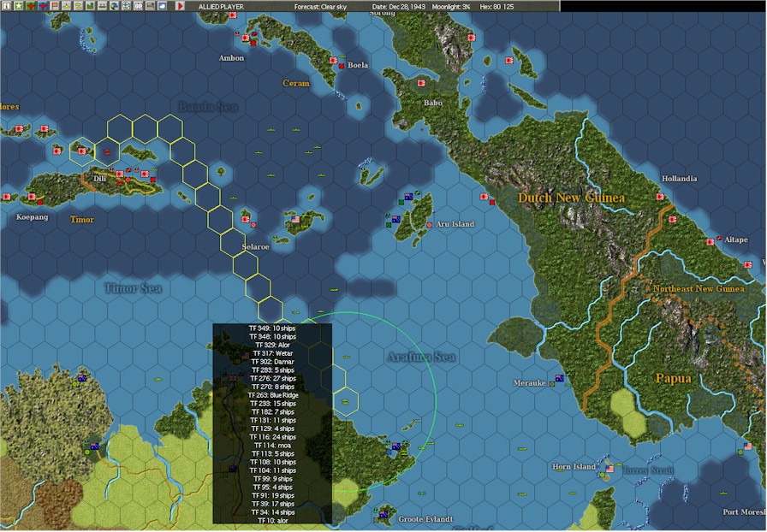Click the Japanese base flag at Boela
The image size is (767, 532).
[x=333, y=61]
